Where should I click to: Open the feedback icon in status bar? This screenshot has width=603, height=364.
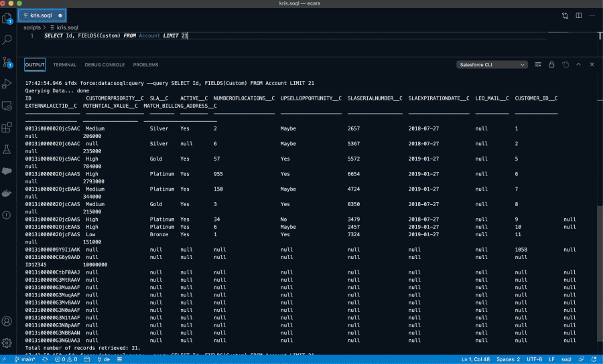tap(581, 359)
